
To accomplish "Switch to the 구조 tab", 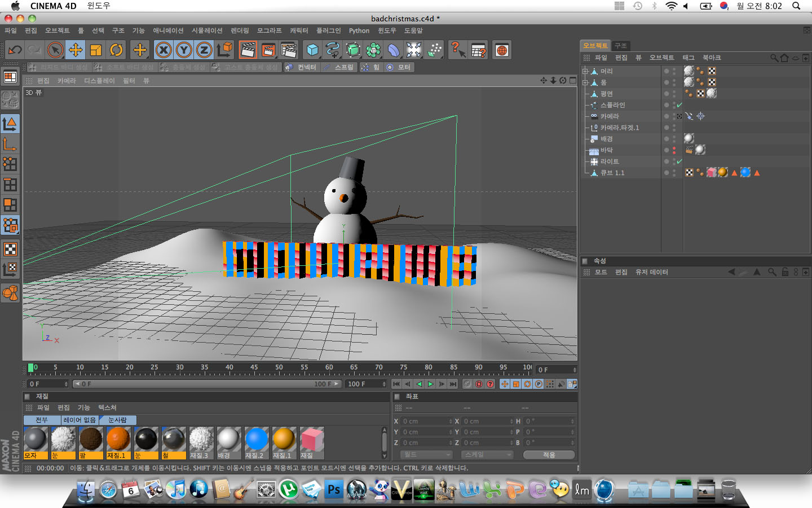I will 621,46.
